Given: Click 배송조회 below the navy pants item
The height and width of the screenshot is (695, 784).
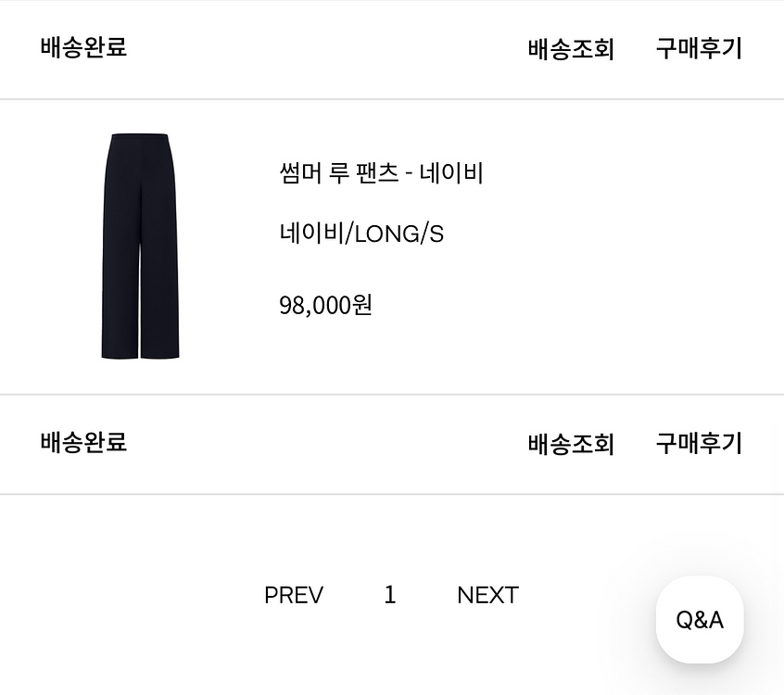Looking at the screenshot, I should tap(571, 444).
